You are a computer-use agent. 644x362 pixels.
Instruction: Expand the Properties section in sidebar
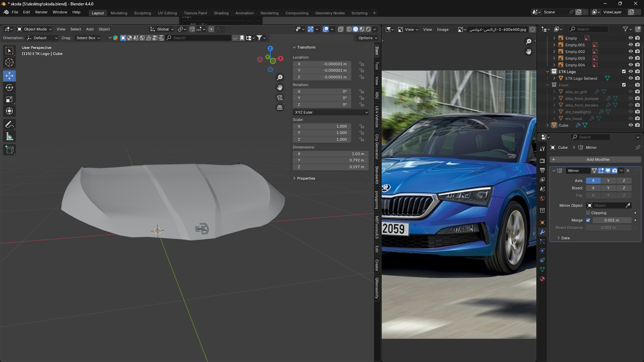click(306, 178)
